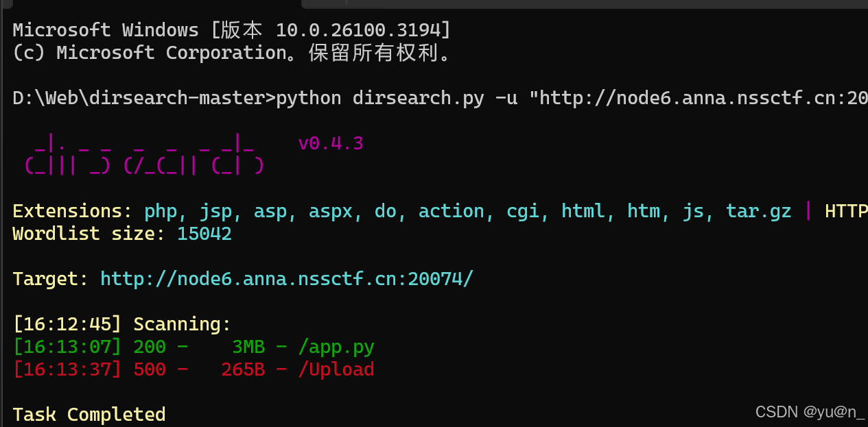
Task: Select the 500 status code for Upload
Action: [x=149, y=369]
